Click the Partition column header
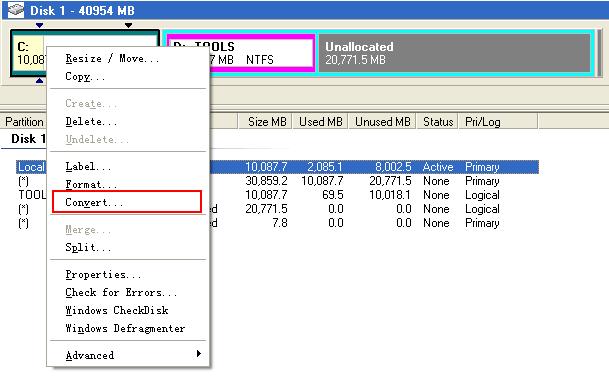Viewport: 609px width, 385px height. point(24,122)
